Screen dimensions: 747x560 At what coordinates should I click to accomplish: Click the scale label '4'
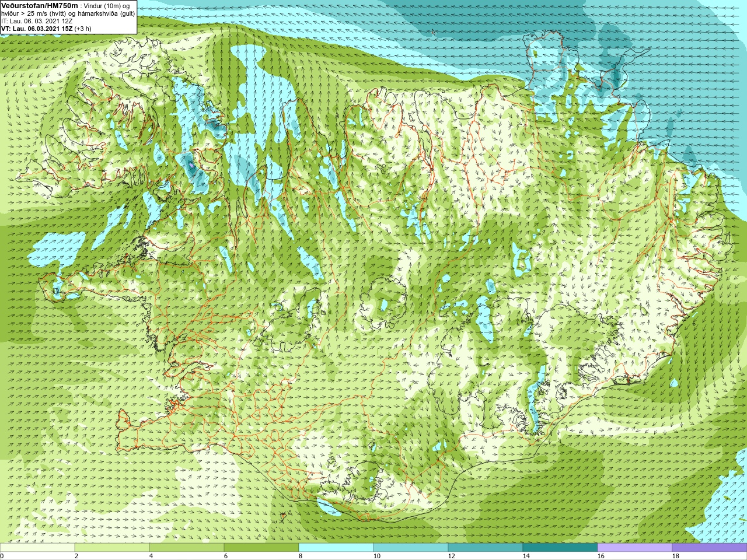click(151, 556)
